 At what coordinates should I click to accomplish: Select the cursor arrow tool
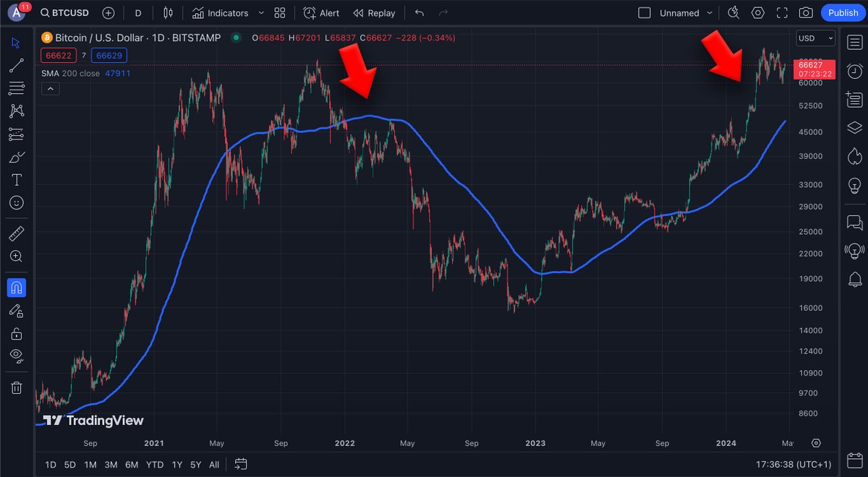16,43
